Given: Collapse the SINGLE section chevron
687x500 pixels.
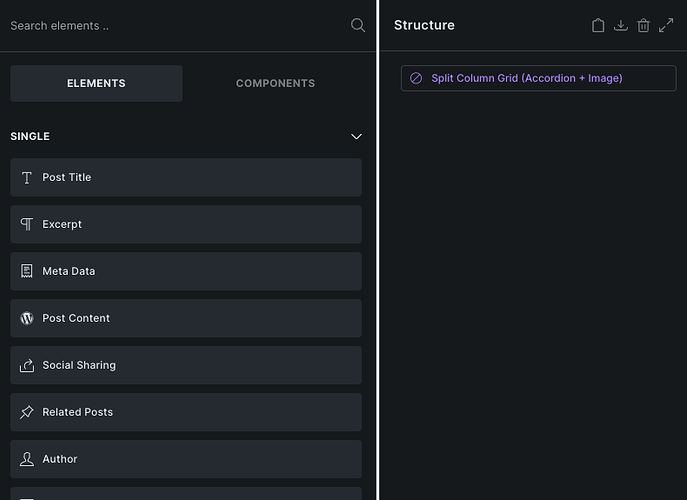Looking at the screenshot, I should click(356, 136).
